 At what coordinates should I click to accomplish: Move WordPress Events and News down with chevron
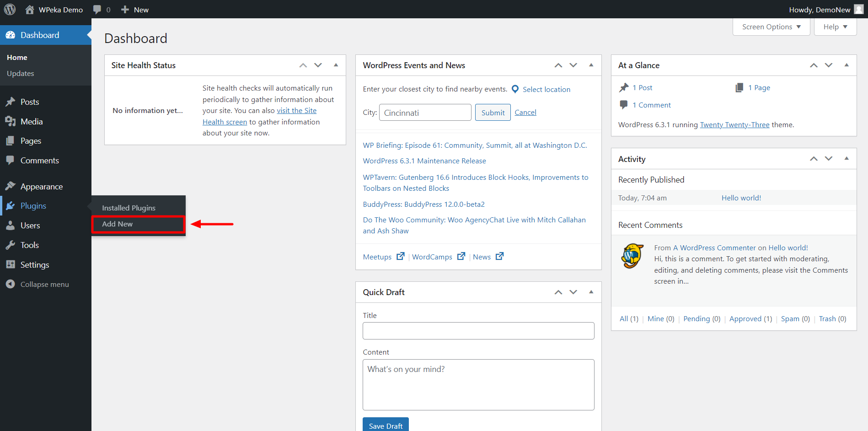coord(573,65)
